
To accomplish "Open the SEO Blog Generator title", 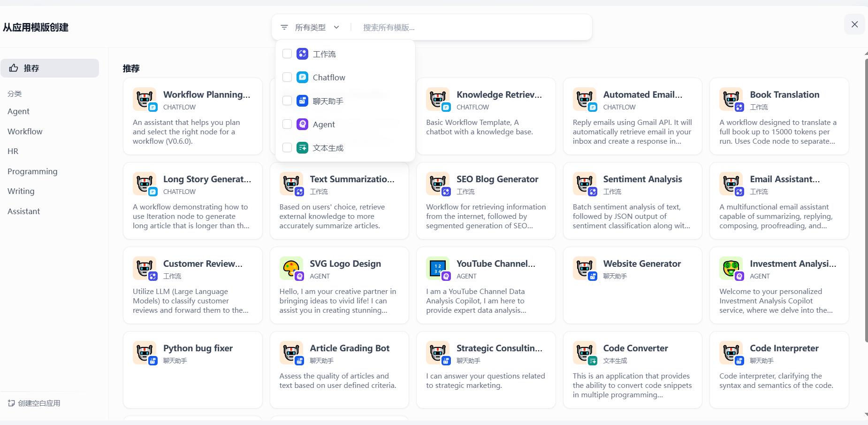I will 497,179.
